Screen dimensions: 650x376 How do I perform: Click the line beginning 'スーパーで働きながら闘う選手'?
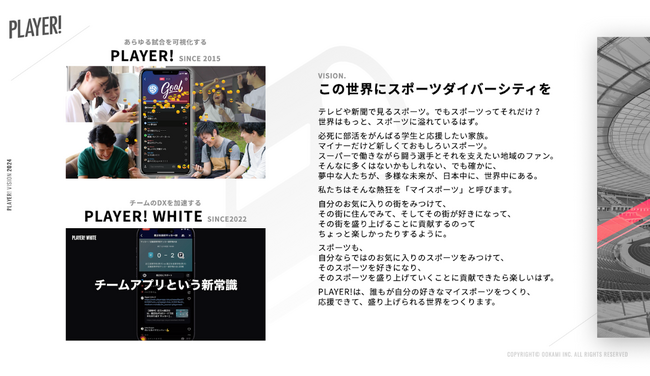click(436, 156)
